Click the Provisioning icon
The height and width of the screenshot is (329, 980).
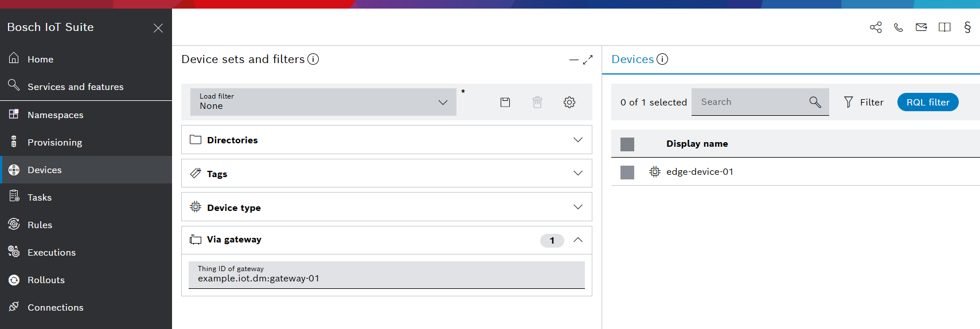pyautogui.click(x=14, y=141)
